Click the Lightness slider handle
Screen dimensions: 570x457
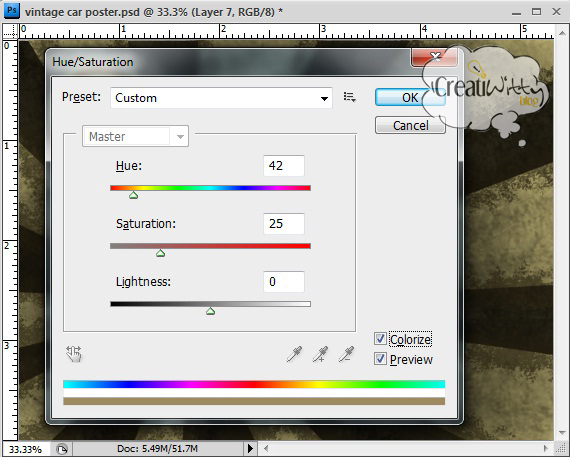(210, 311)
